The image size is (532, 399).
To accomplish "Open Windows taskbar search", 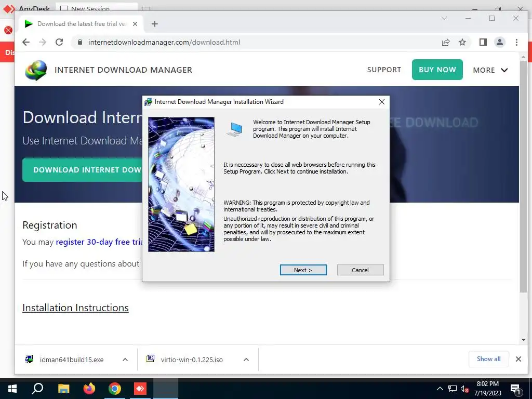I will (x=37, y=389).
